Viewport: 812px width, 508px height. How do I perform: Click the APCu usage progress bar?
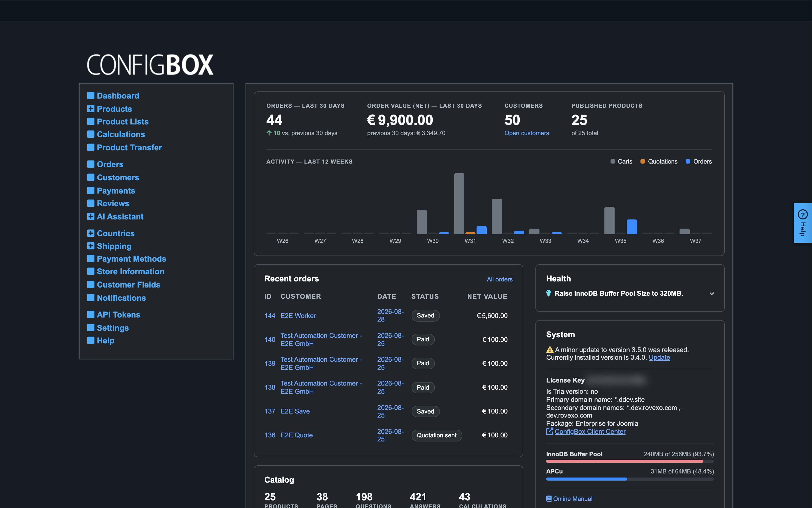point(630,479)
